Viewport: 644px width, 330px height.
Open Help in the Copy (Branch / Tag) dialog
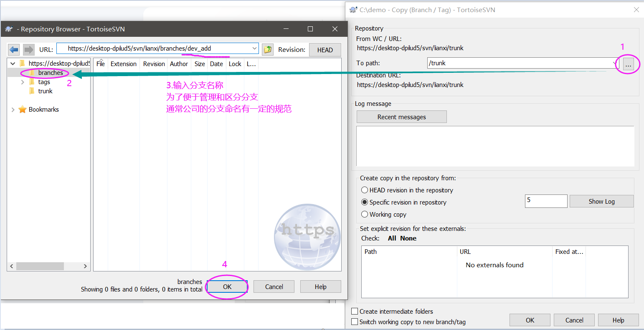pyautogui.click(x=619, y=320)
